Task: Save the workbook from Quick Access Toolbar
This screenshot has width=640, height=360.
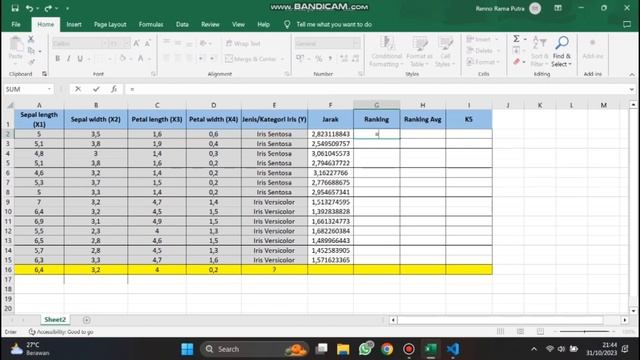Action: tap(15, 8)
